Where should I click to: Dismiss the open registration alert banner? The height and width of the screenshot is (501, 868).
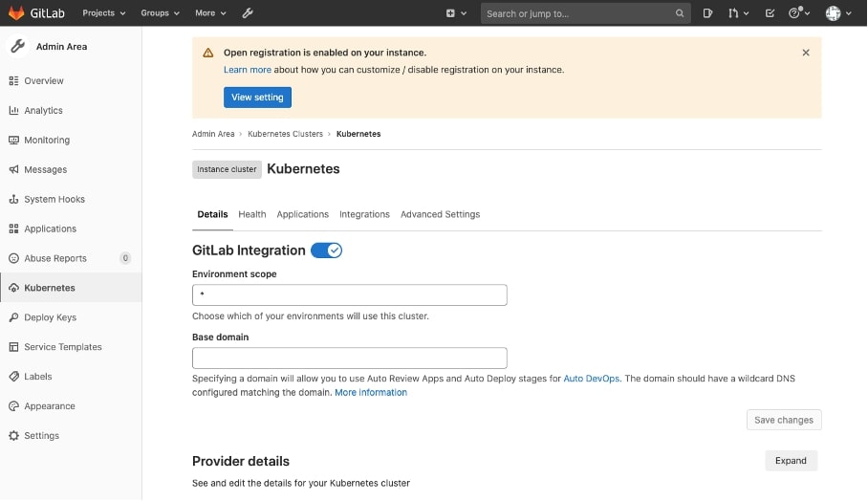806,53
